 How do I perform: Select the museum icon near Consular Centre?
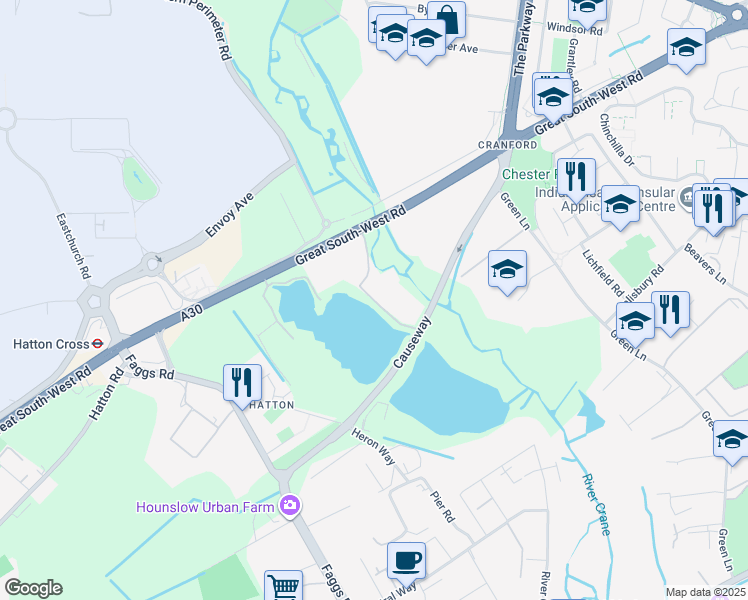click(687, 197)
